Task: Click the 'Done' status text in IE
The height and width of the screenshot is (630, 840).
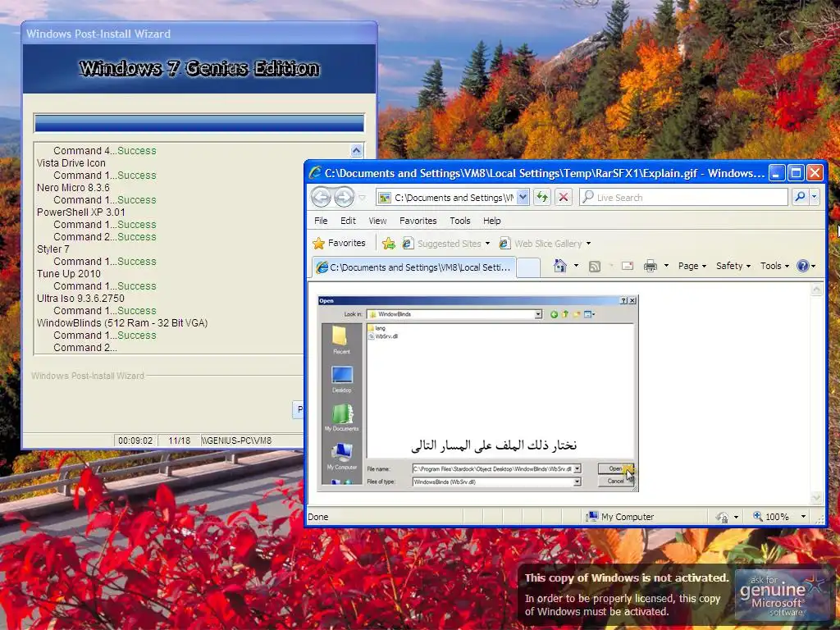Action: click(318, 517)
